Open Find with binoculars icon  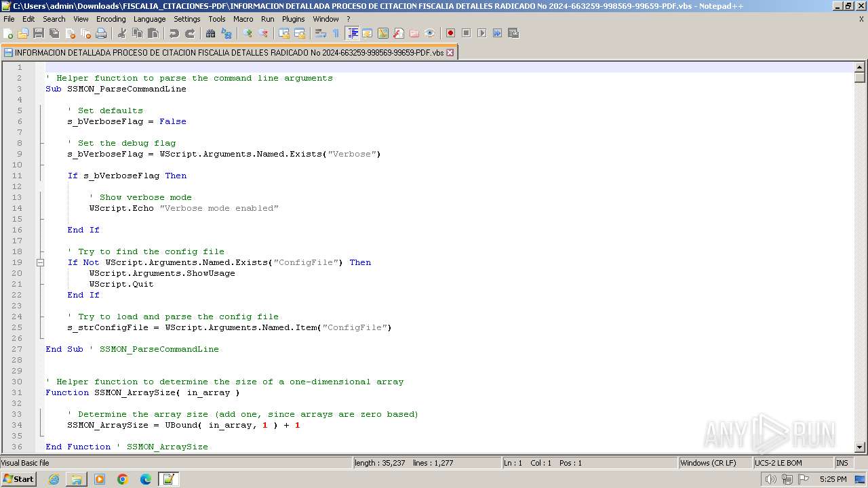tap(211, 33)
